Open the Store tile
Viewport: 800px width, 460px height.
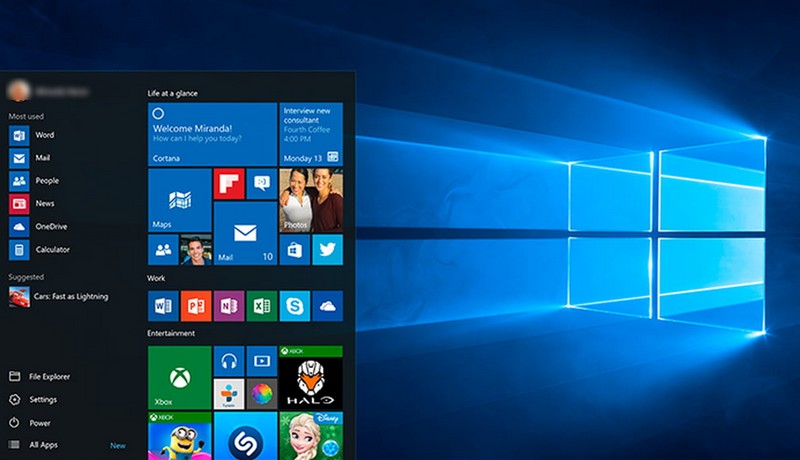point(295,250)
